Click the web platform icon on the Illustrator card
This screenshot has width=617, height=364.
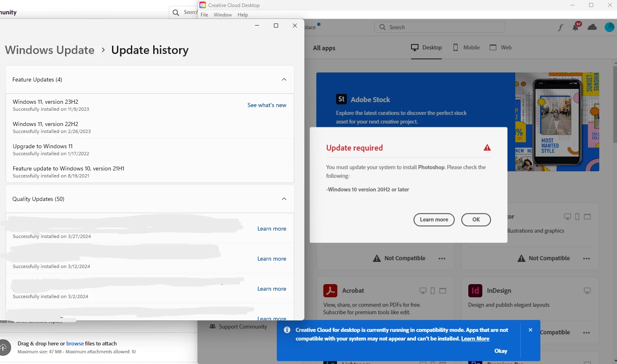point(587,217)
